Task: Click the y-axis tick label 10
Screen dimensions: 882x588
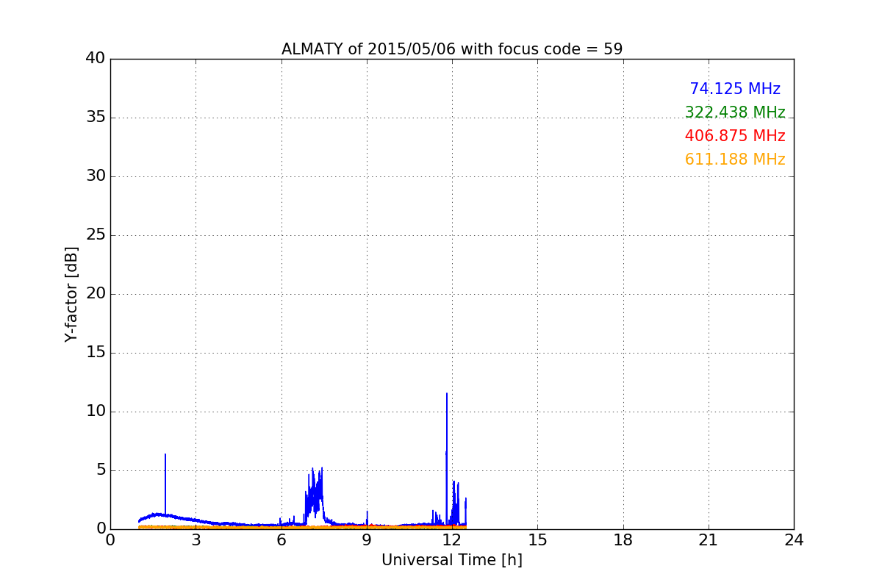Action: click(96, 412)
